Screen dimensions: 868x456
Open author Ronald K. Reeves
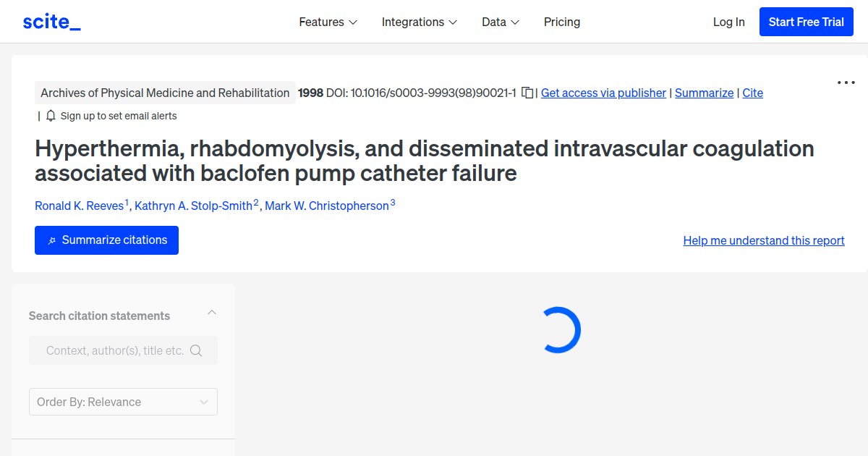point(80,206)
